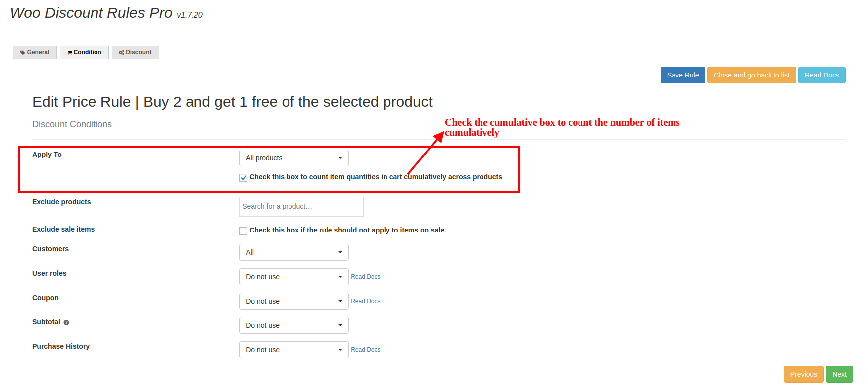The image size is (868, 387).
Task: Open Read Docs button at top right
Action: click(x=822, y=75)
